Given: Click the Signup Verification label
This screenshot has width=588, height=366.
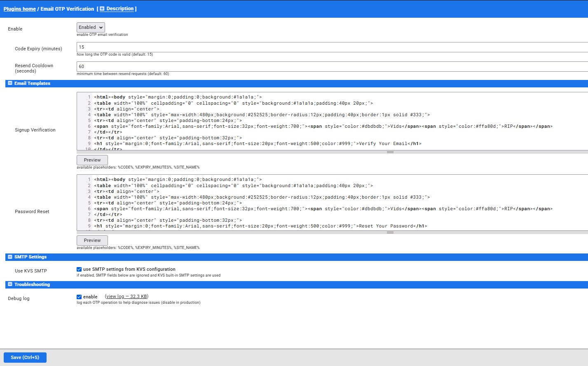Looking at the screenshot, I should click(35, 130).
